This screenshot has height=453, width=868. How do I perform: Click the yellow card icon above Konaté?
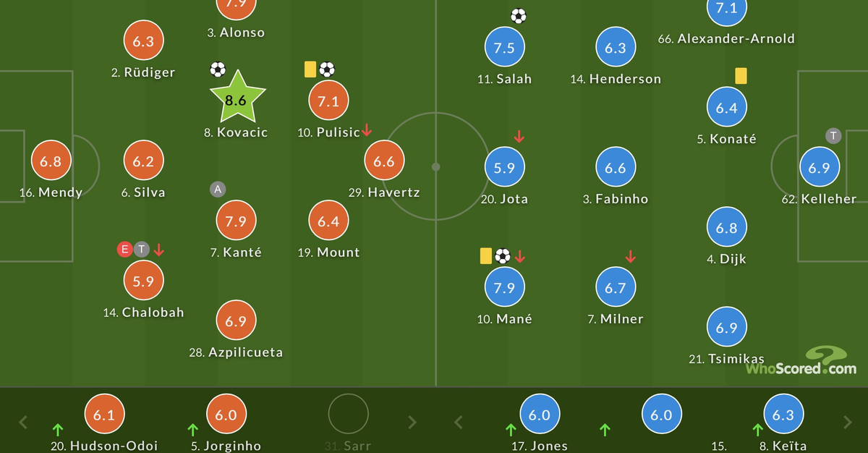[x=741, y=76]
